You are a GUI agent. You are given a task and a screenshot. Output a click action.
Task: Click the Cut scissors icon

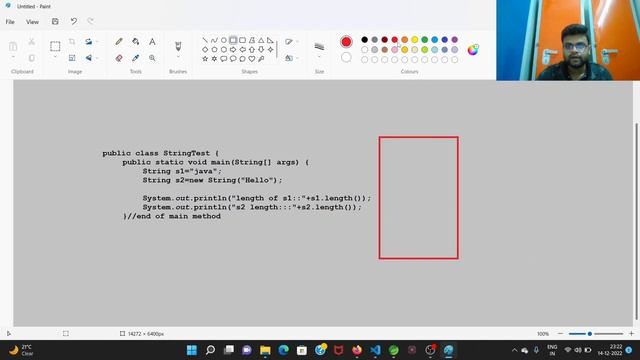(x=31, y=42)
